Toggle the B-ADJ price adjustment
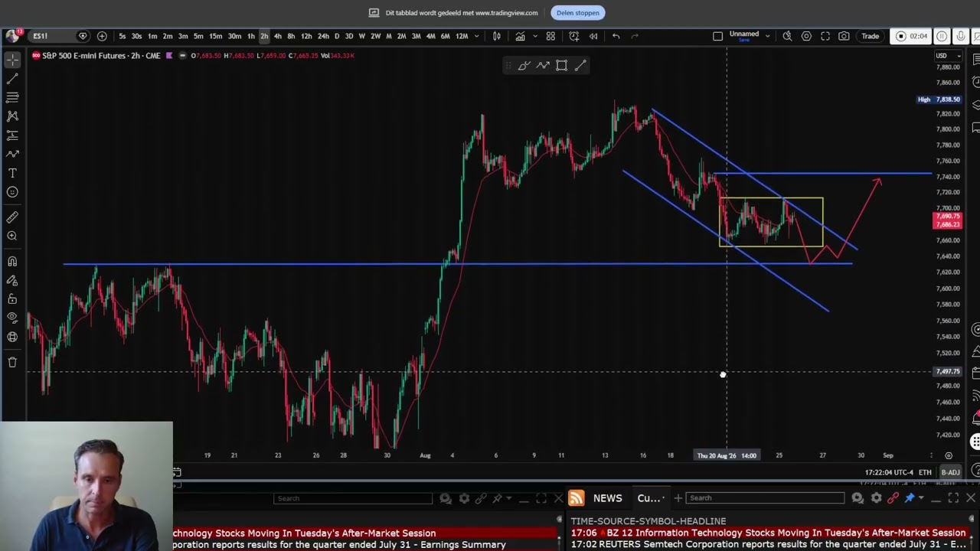Image resolution: width=980 pixels, height=551 pixels. point(950,472)
